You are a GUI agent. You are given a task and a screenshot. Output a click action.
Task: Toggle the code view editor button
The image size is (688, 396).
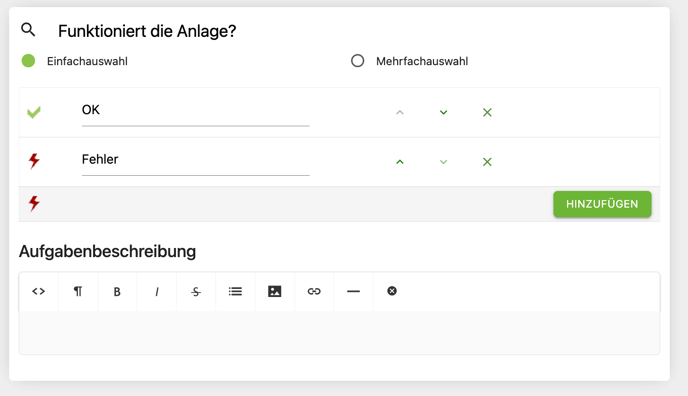(x=39, y=291)
